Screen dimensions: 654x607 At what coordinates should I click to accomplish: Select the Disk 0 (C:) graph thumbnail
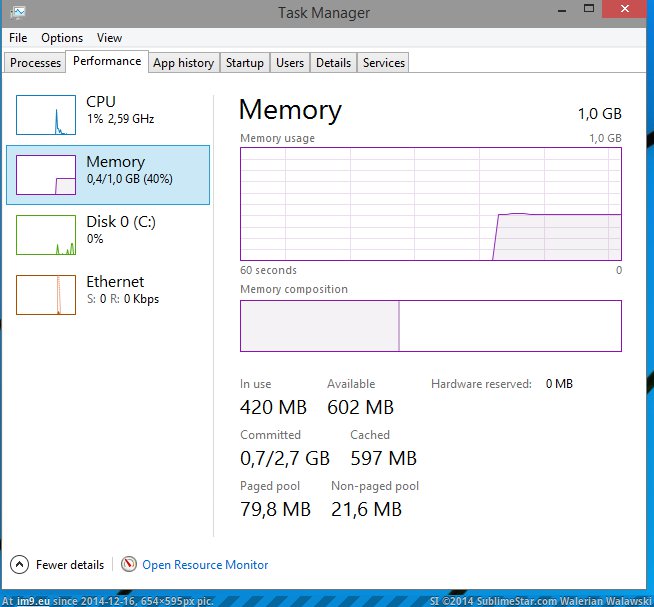tap(46, 235)
